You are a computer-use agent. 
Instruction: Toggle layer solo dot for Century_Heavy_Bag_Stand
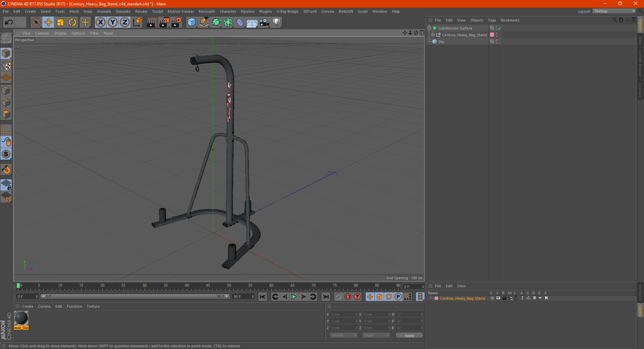click(x=492, y=298)
